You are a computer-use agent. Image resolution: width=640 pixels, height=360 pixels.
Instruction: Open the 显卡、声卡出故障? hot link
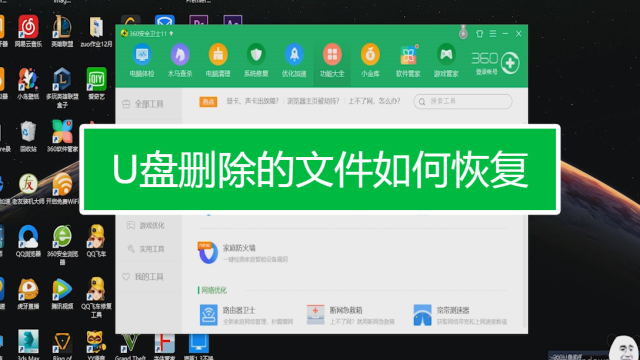pyautogui.click(x=252, y=101)
